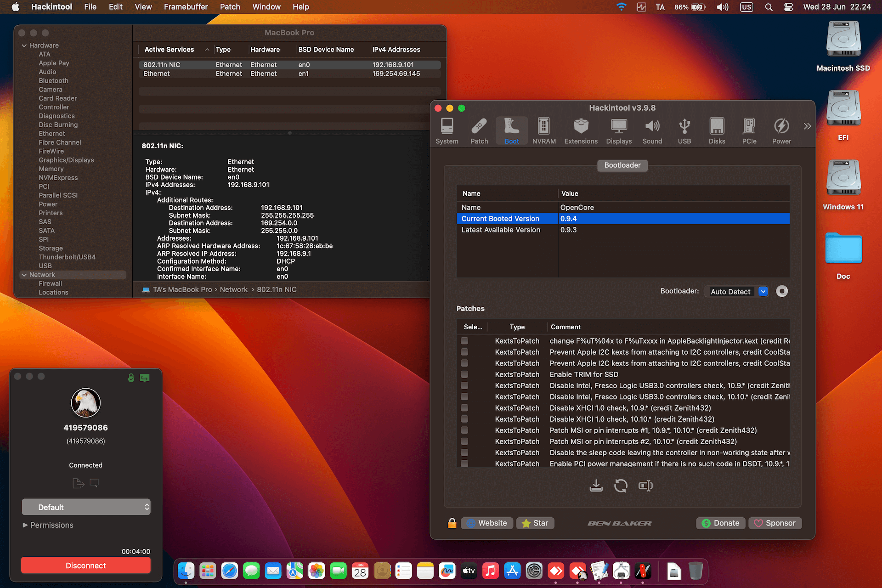The width and height of the screenshot is (882, 588).
Task: Select the Latest Available Version row
Action: point(622,230)
